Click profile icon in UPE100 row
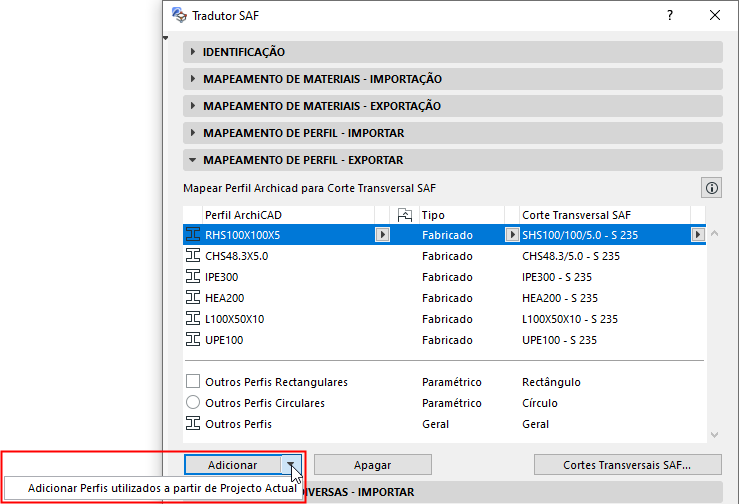 click(193, 339)
